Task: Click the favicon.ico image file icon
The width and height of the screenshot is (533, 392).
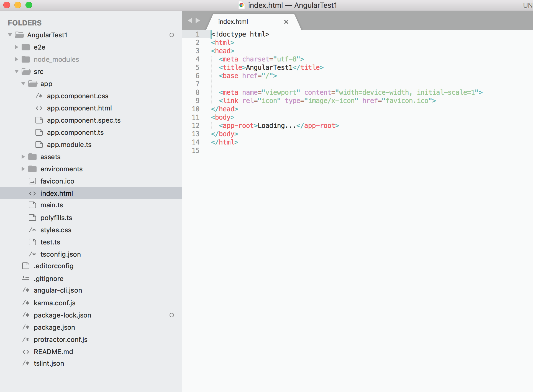Action: coord(32,181)
